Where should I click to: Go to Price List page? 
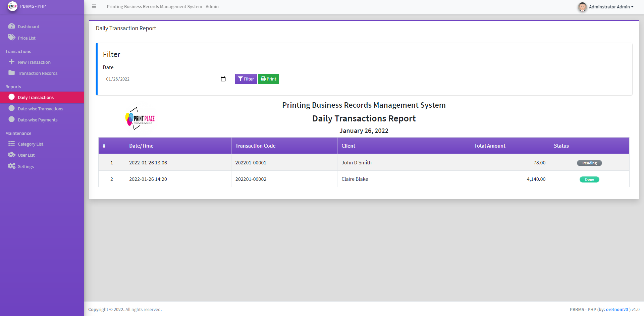coord(42,38)
